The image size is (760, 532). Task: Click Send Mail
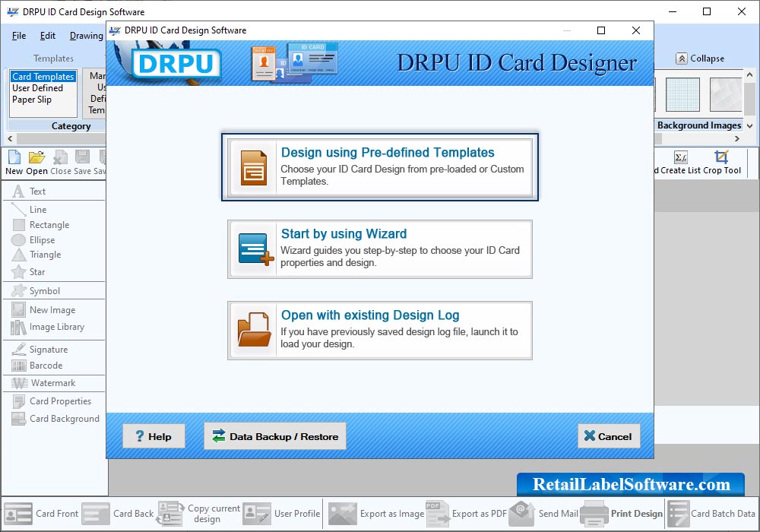click(544, 514)
